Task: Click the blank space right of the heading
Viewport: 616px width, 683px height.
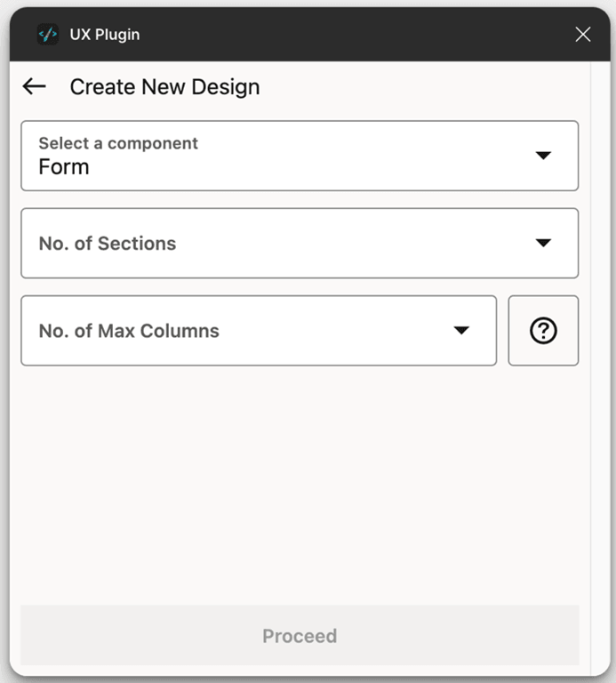Action: pyautogui.click(x=418, y=87)
